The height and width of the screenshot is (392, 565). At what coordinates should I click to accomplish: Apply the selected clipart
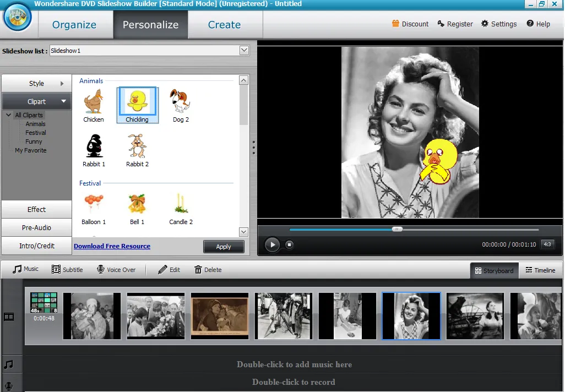pos(224,247)
